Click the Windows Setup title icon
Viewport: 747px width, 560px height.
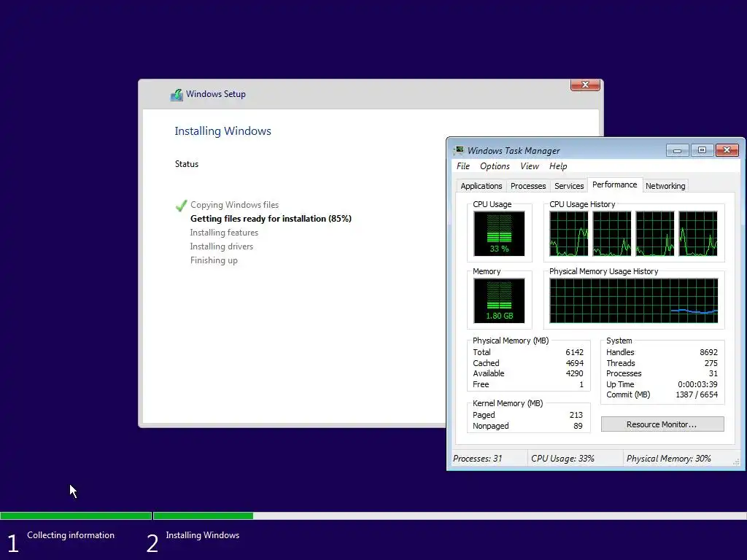tap(177, 94)
